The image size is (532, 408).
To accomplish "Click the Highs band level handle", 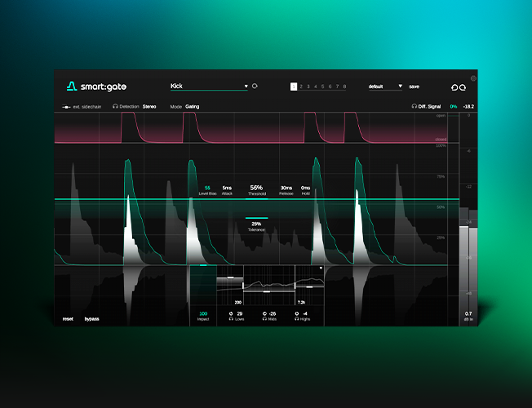I will pyautogui.click(x=309, y=286).
